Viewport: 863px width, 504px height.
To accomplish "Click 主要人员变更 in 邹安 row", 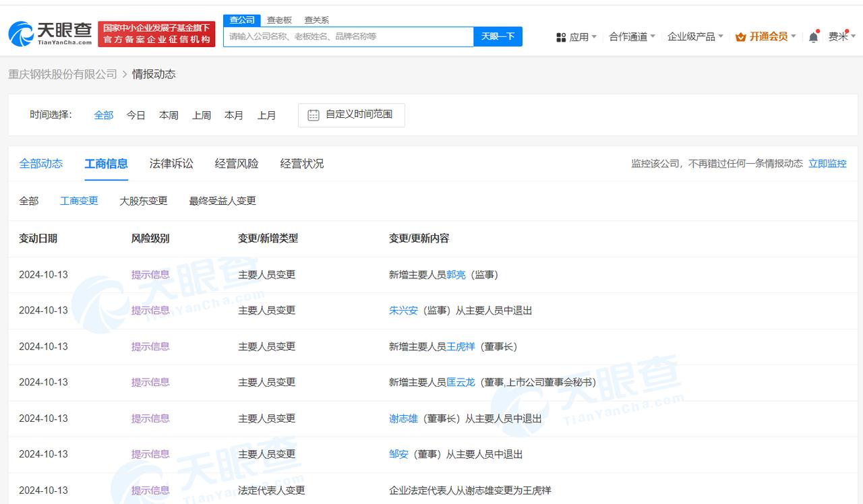I will pyautogui.click(x=267, y=455).
